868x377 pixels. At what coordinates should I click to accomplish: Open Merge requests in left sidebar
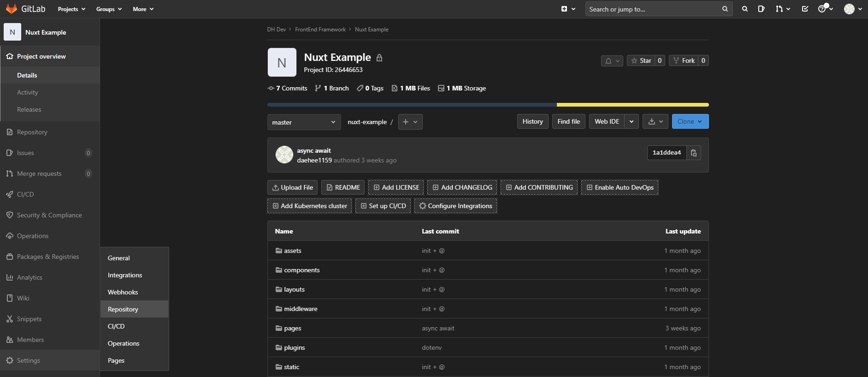pyautogui.click(x=50, y=174)
